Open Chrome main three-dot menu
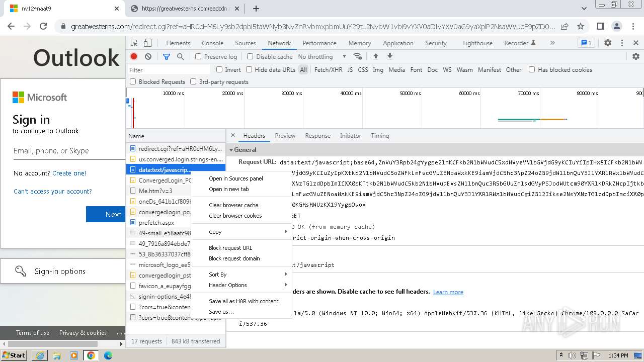This screenshot has height=362, width=644. [x=633, y=26]
